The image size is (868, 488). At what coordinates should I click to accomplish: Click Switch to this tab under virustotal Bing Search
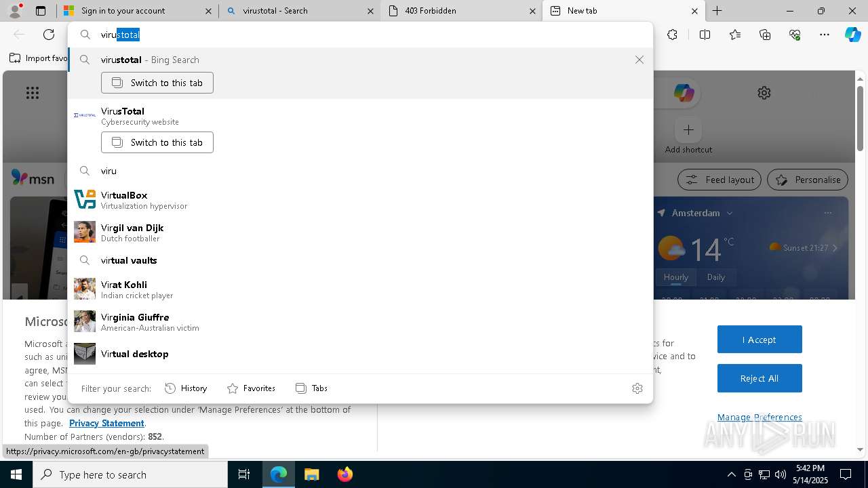click(157, 83)
